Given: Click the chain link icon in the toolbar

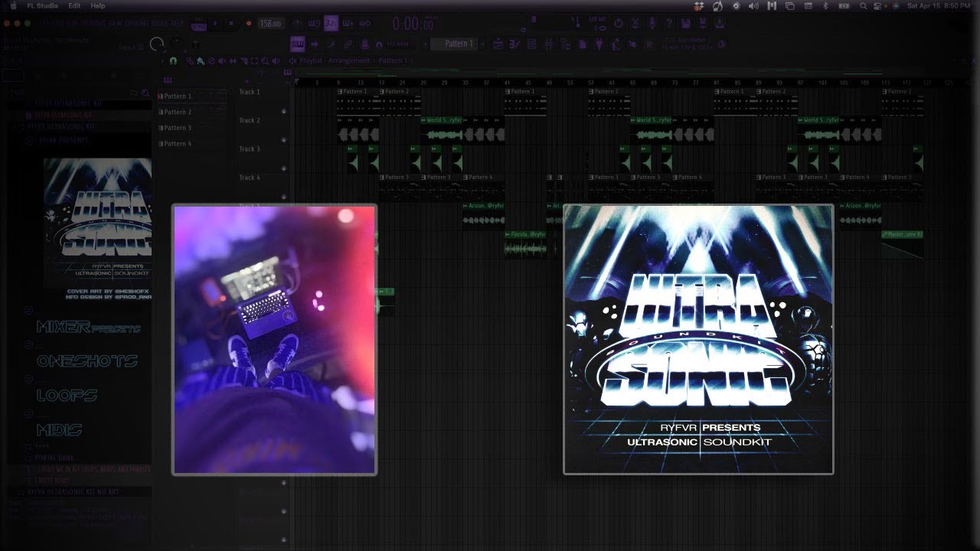Looking at the screenshot, I should tap(348, 44).
